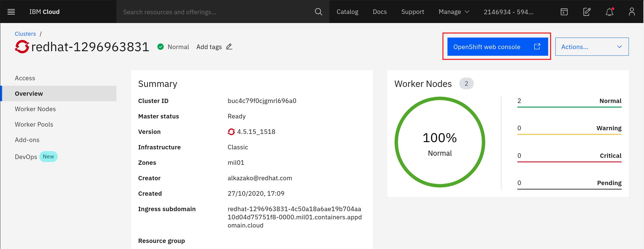Open the user profile avatar icon
The width and height of the screenshot is (644, 249).
coord(632,12)
